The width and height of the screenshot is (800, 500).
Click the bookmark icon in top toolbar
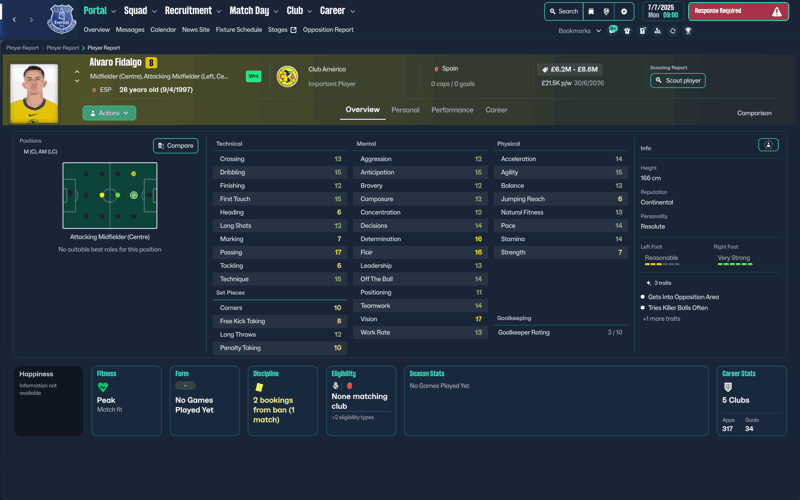tap(591, 11)
